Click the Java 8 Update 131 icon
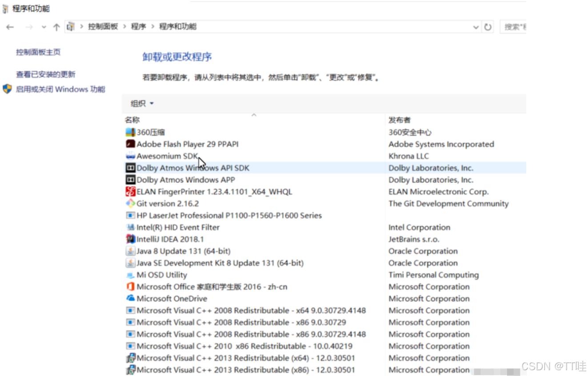Viewport: 588px width, 376px height. 130,251
